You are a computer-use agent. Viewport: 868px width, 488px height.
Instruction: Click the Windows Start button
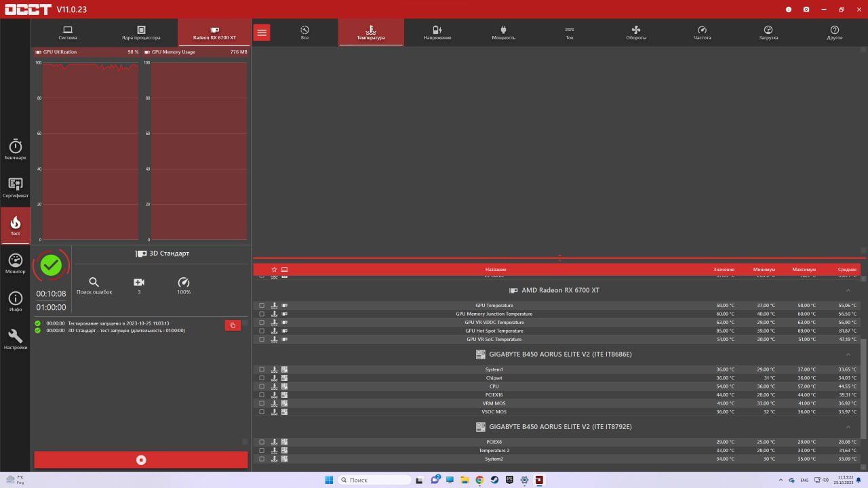[x=329, y=480]
